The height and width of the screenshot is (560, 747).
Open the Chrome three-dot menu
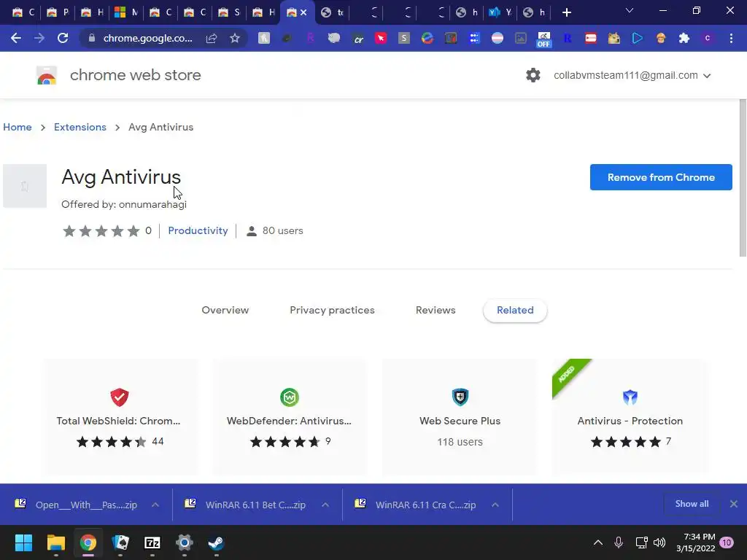pos(731,38)
